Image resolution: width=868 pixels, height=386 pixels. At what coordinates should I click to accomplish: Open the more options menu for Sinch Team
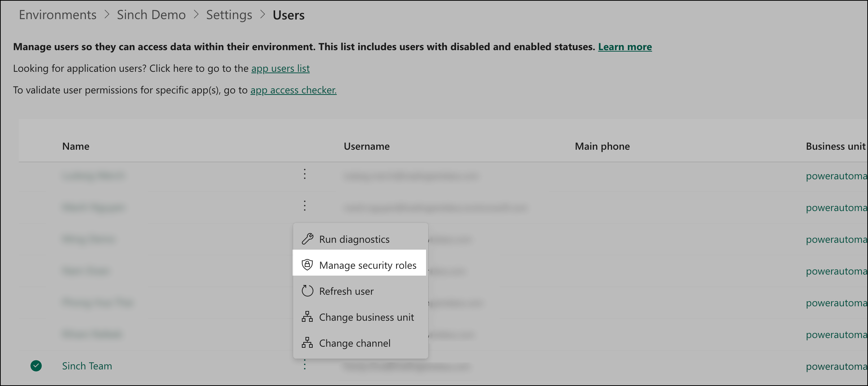(x=305, y=365)
